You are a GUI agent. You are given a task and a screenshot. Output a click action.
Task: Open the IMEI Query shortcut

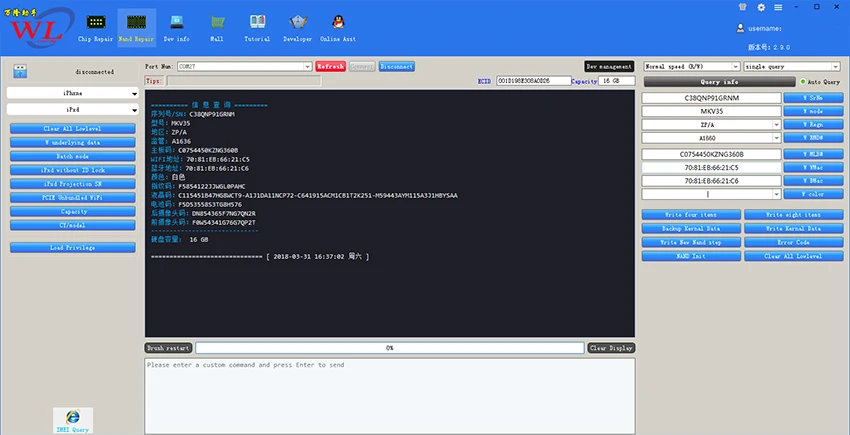73,420
